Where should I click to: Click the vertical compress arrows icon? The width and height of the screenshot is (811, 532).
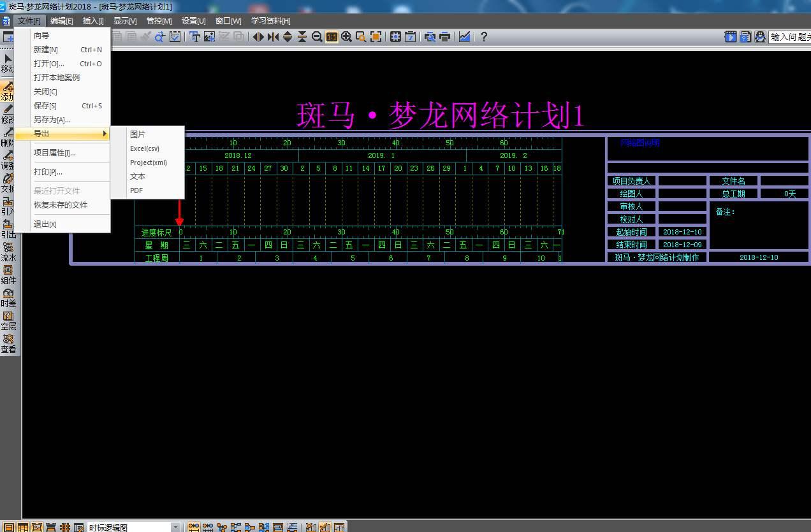click(x=302, y=37)
